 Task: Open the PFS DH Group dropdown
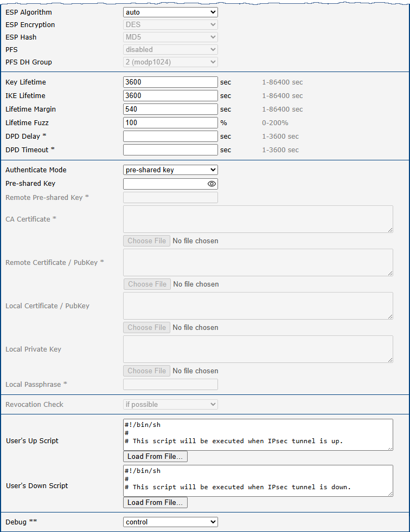(x=170, y=62)
